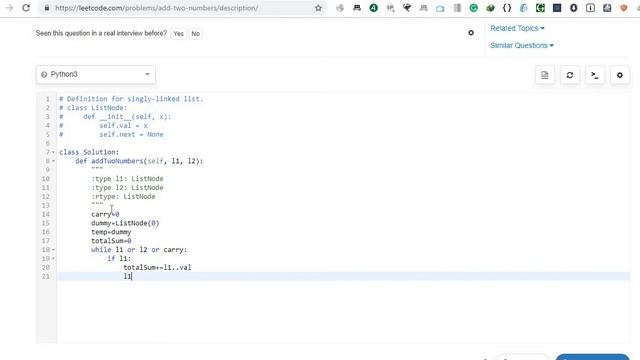
Task: Click the line 'totalSum+=l1..val'
Action: (157, 267)
